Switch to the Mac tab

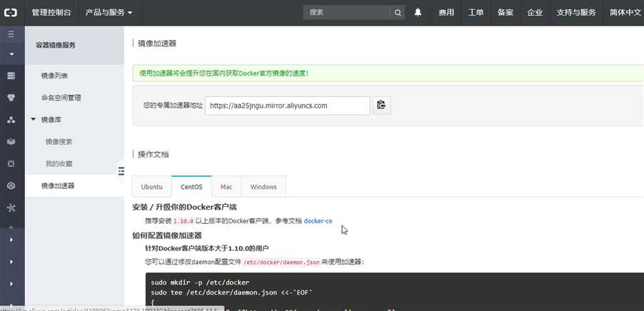(x=226, y=187)
